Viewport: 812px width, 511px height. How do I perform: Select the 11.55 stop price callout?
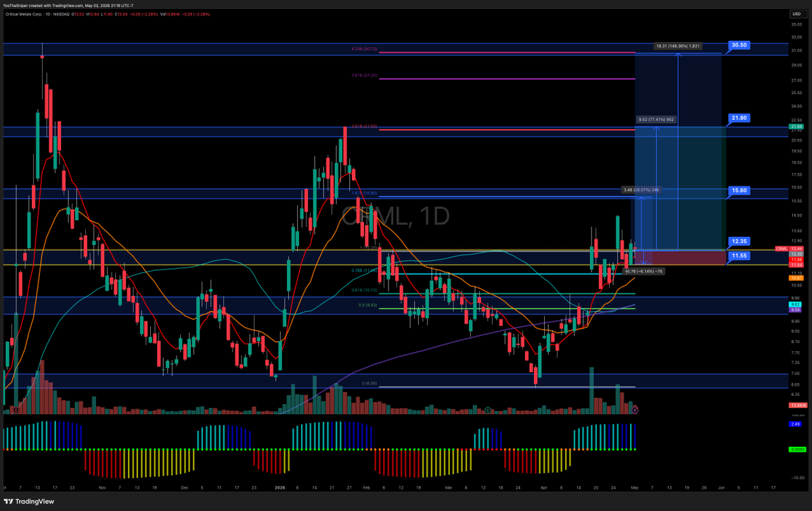[x=738, y=256]
